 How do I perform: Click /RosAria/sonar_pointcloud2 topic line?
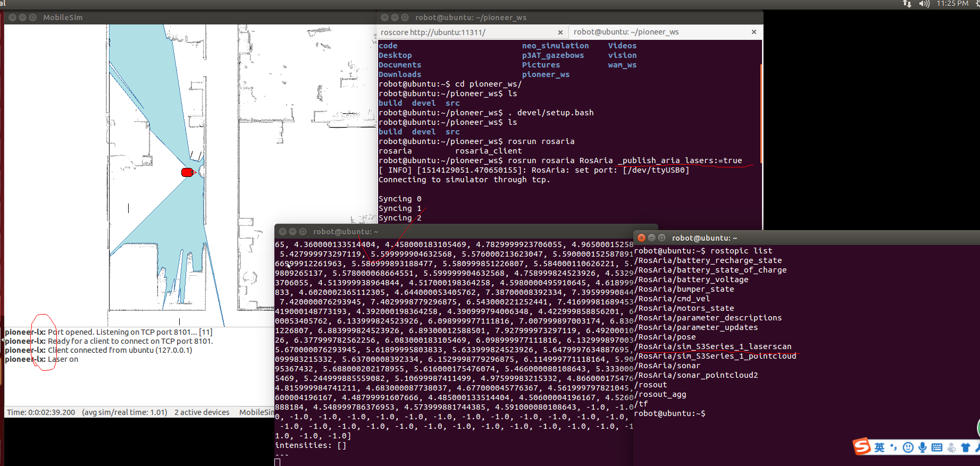(x=696, y=375)
